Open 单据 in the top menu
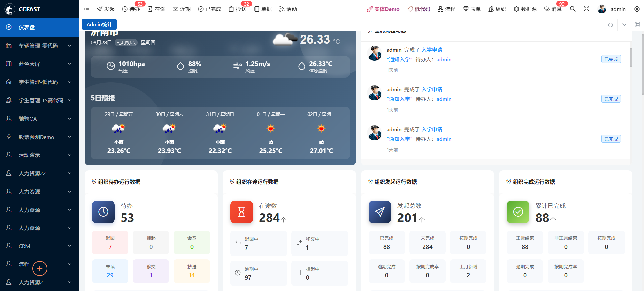 click(263, 9)
